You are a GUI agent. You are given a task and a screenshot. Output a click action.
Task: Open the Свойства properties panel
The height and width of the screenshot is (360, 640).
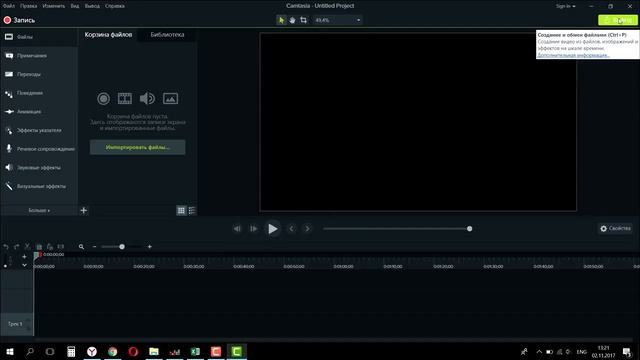coord(616,229)
